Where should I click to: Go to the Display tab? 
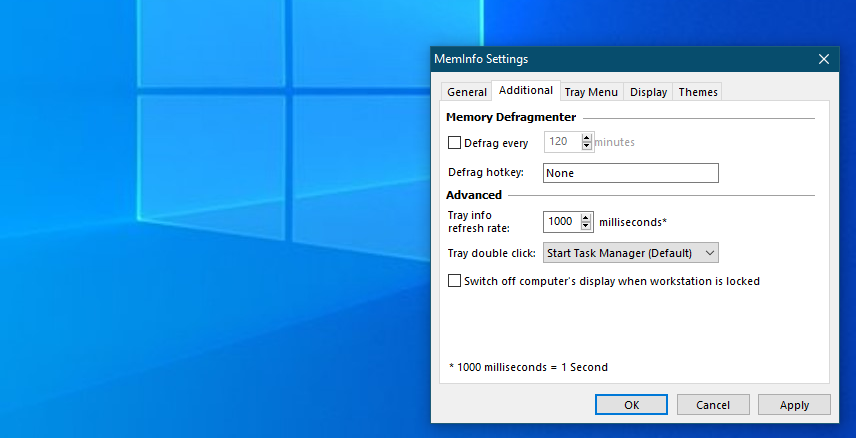(x=648, y=92)
